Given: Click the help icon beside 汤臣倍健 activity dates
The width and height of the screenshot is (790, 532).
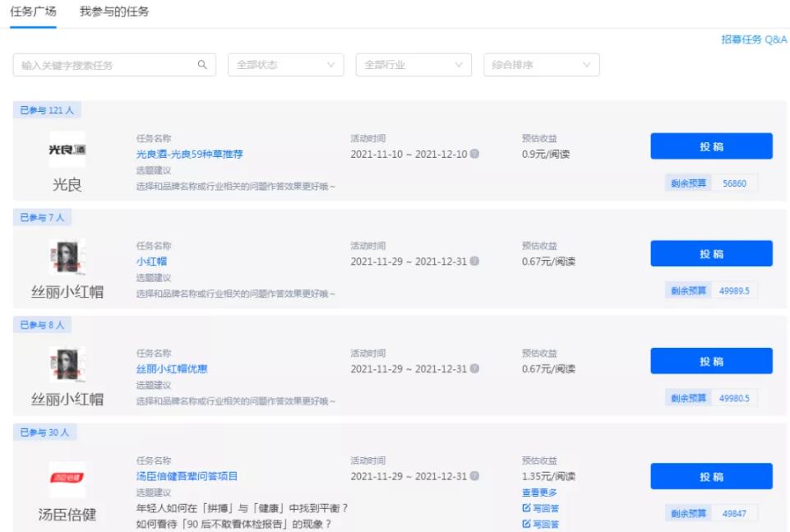Looking at the screenshot, I should (474, 476).
